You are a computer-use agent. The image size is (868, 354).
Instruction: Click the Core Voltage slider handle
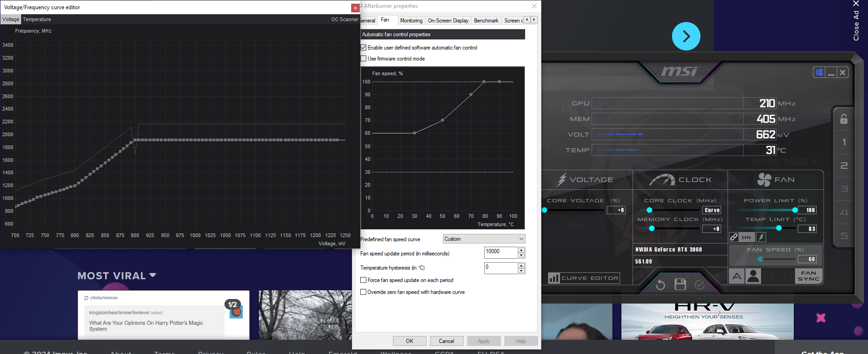544,210
